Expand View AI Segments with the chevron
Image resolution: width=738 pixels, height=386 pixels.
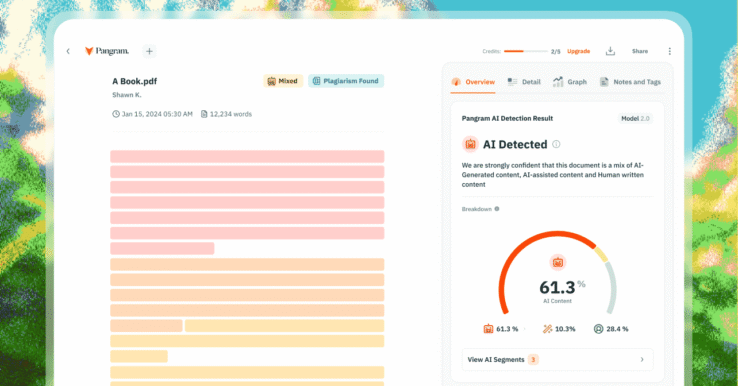point(642,360)
